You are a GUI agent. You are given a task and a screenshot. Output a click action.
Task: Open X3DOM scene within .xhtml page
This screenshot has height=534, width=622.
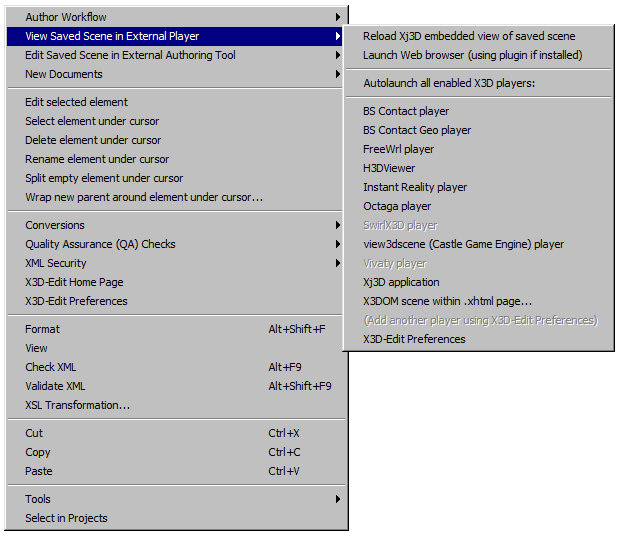coord(447,301)
